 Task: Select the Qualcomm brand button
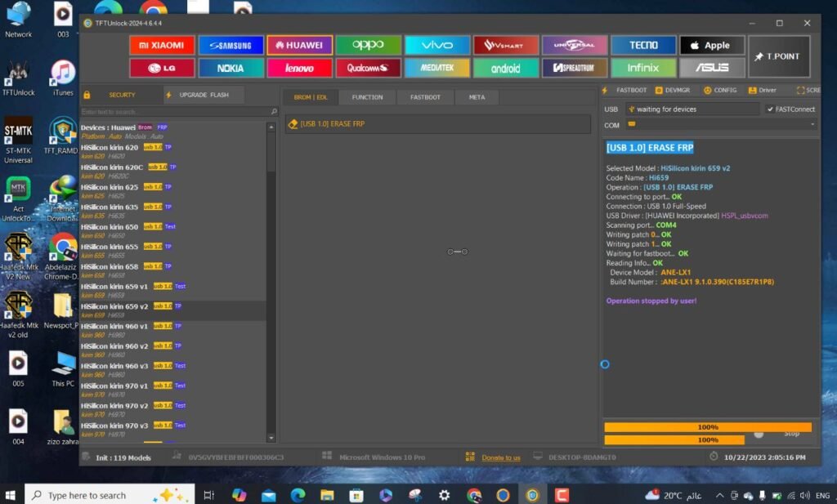pos(369,69)
